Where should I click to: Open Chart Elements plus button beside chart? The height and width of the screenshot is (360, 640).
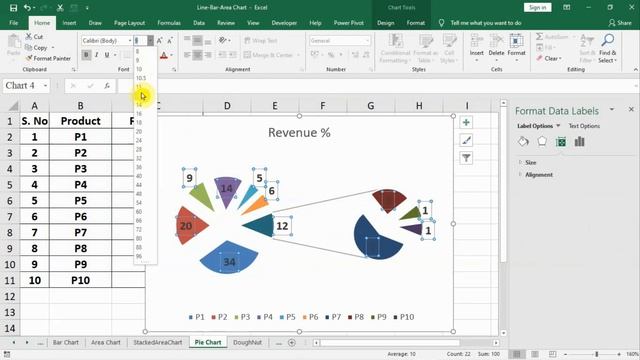coord(466,122)
